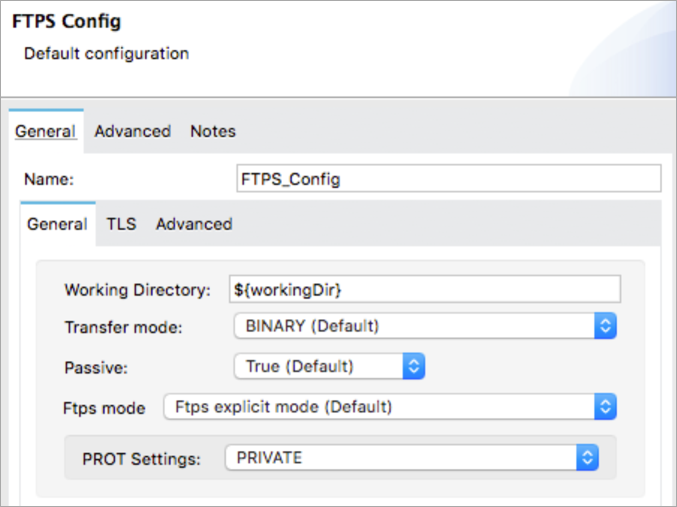The height and width of the screenshot is (507, 677).
Task: Click the 'Ftps mode' label
Action: 104,408
